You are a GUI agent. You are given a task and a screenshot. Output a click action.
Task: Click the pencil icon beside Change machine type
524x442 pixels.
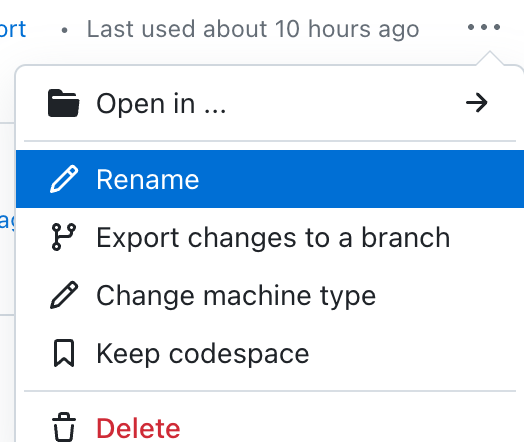[64, 295]
